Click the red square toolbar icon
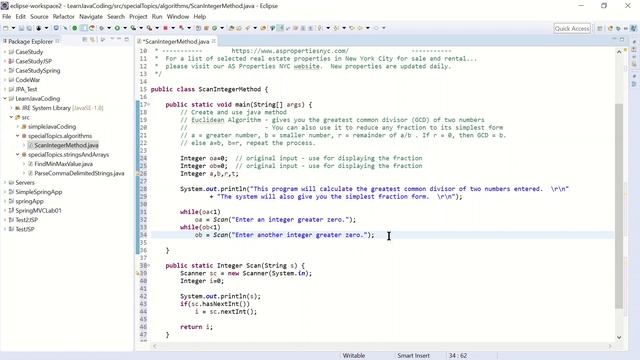Image resolution: width=640 pixels, height=360 pixels. [x=165, y=28]
